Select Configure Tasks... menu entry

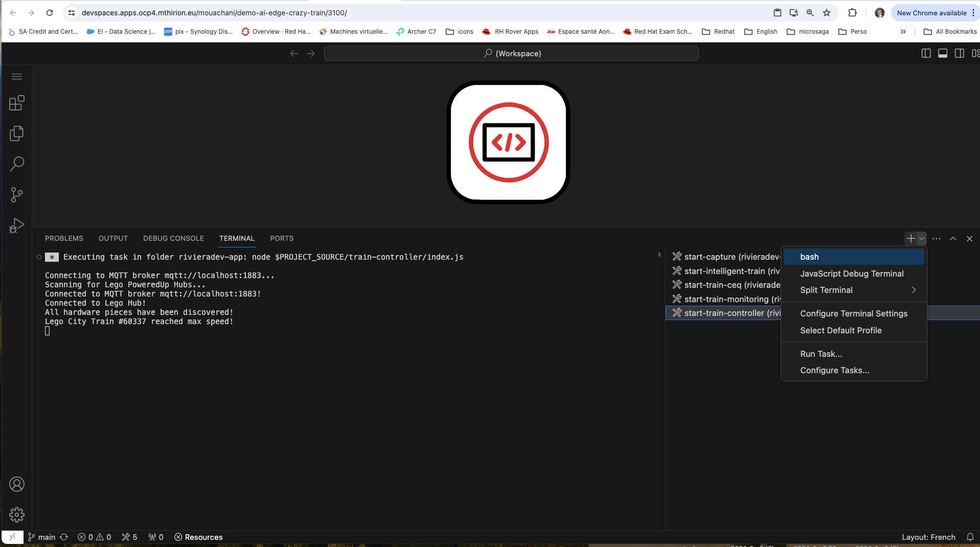(854, 370)
